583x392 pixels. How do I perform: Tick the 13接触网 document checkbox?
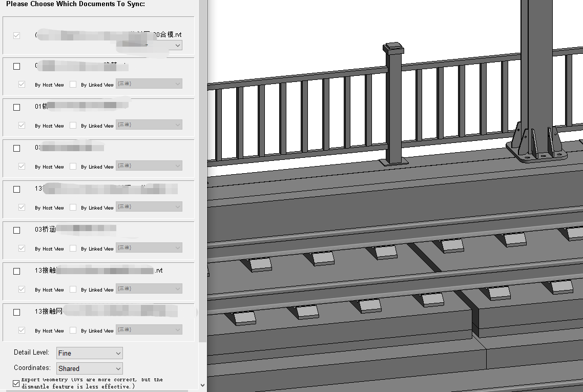[x=17, y=313]
